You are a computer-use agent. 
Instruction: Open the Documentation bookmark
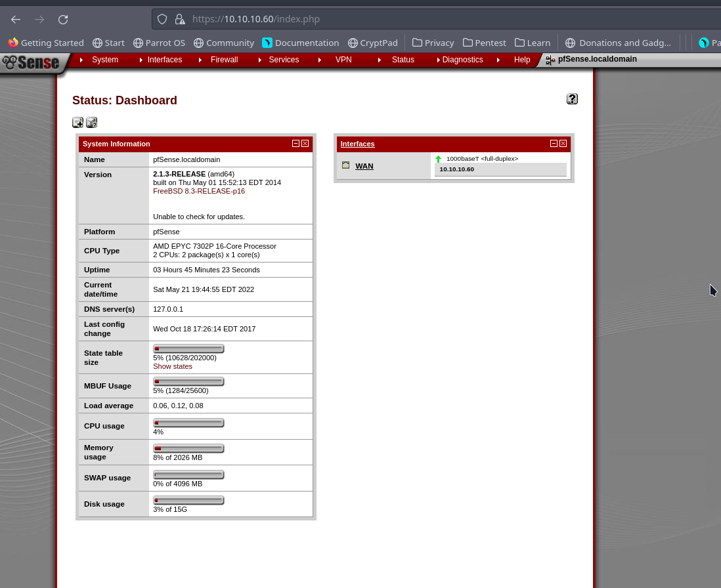click(301, 43)
